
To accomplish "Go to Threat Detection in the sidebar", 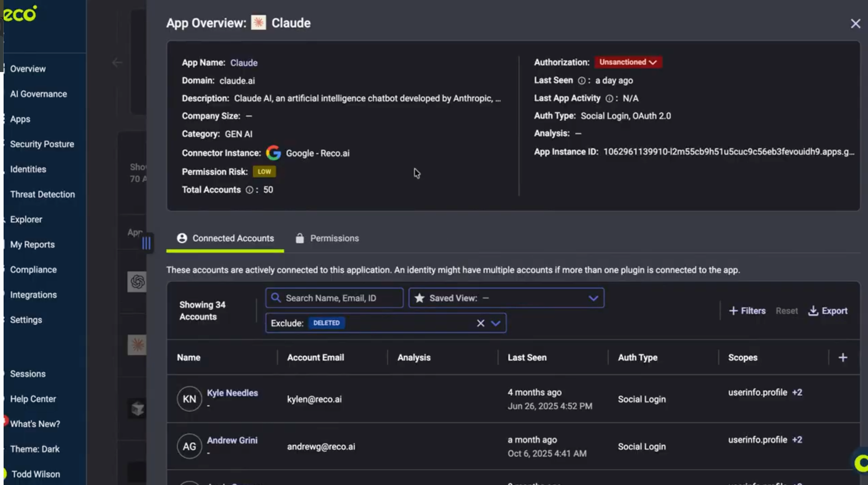I will 42,195.
